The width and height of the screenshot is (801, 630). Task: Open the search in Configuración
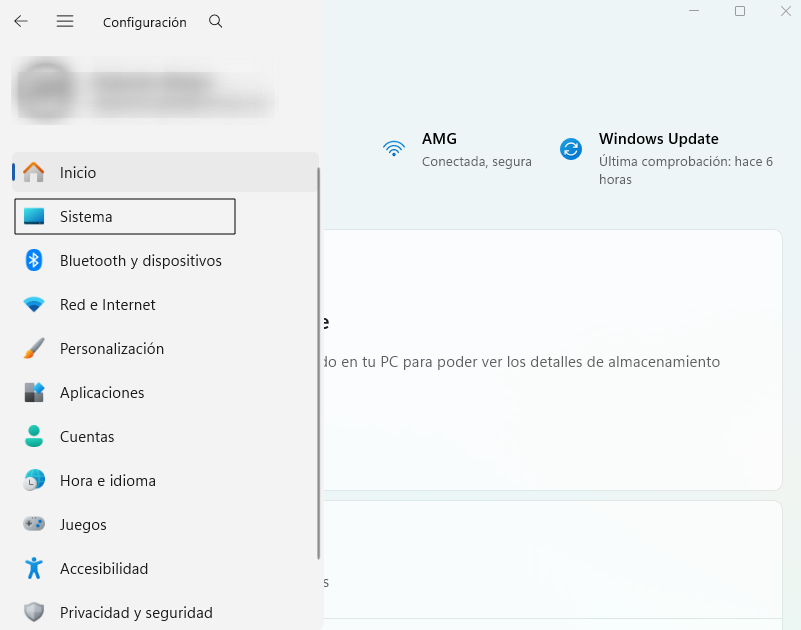tap(215, 21)
